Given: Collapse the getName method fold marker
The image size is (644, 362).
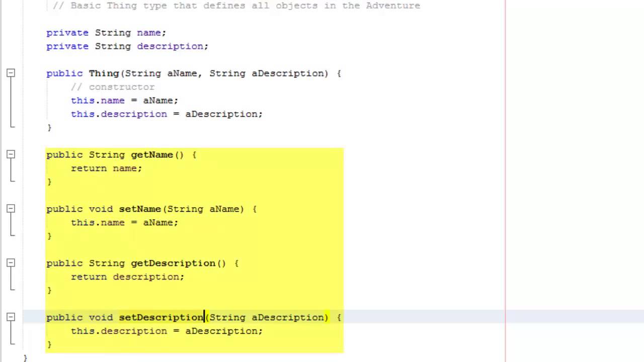Looking at the screenshot, I should 11,155.
